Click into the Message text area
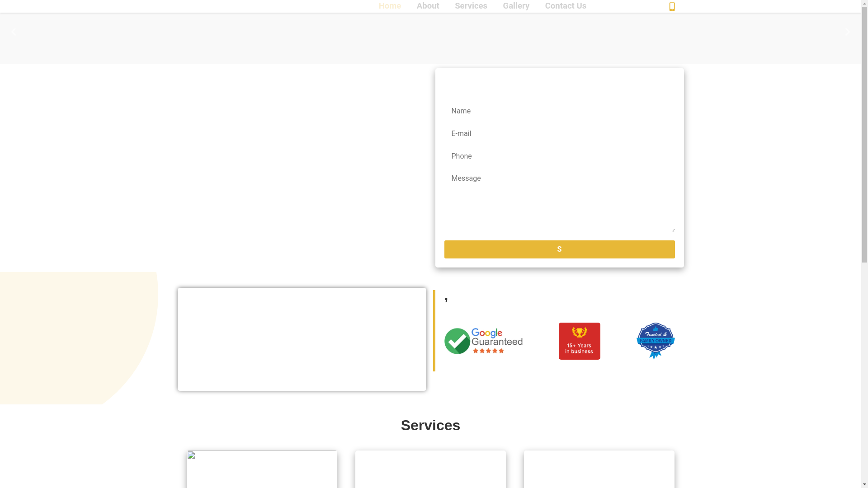 coord(559,202)
